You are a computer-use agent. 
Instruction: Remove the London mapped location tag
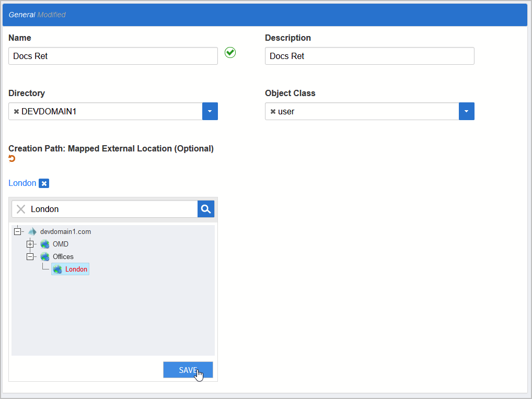tap(44, 183)
